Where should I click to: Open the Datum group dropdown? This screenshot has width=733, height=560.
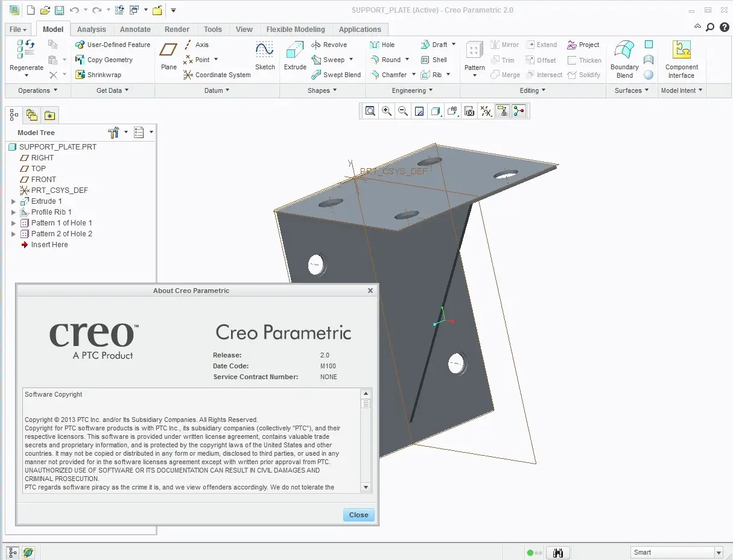tap(217, 90)
